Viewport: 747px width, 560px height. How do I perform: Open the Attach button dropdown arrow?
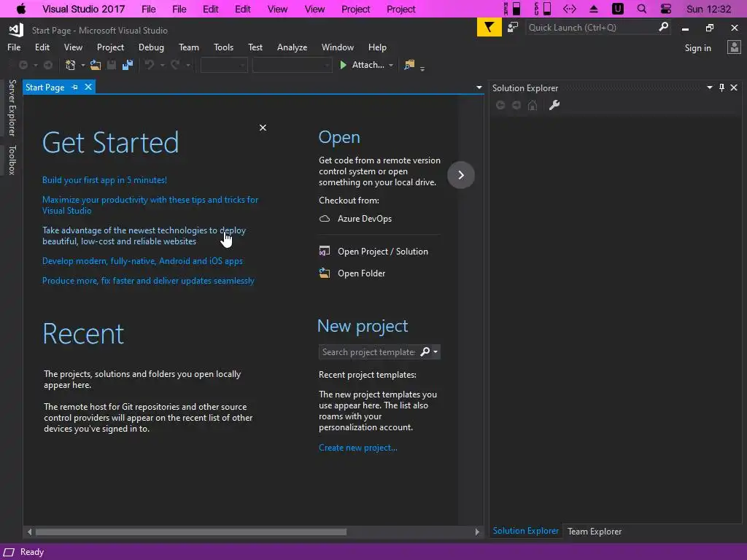pos(391,65)
